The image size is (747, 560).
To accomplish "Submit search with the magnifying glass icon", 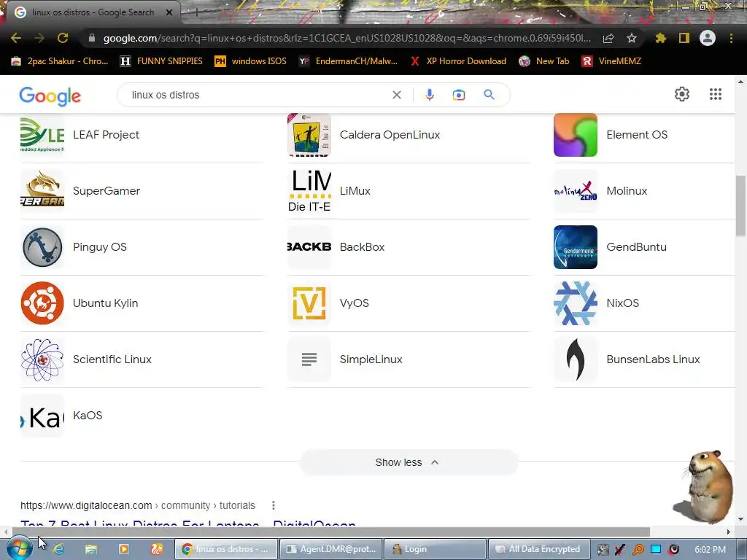I will coord(489,95).
